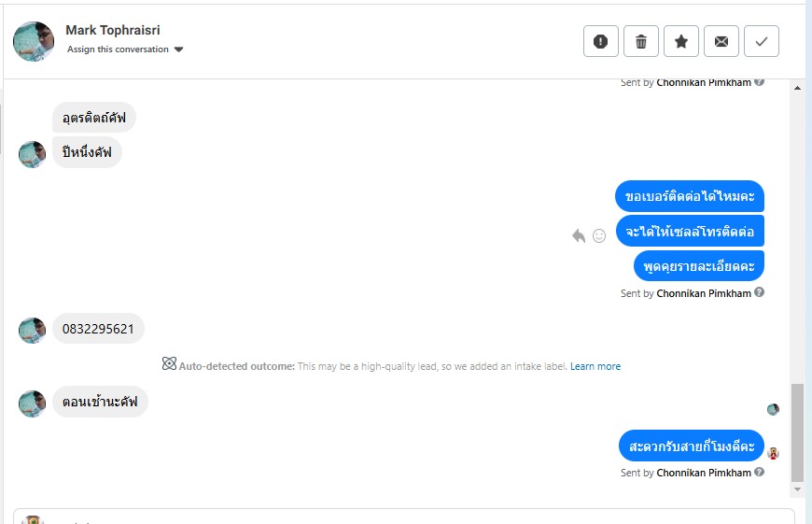
Task: Click the auto-detected outcome atom icon
Action: coord(169,365)
